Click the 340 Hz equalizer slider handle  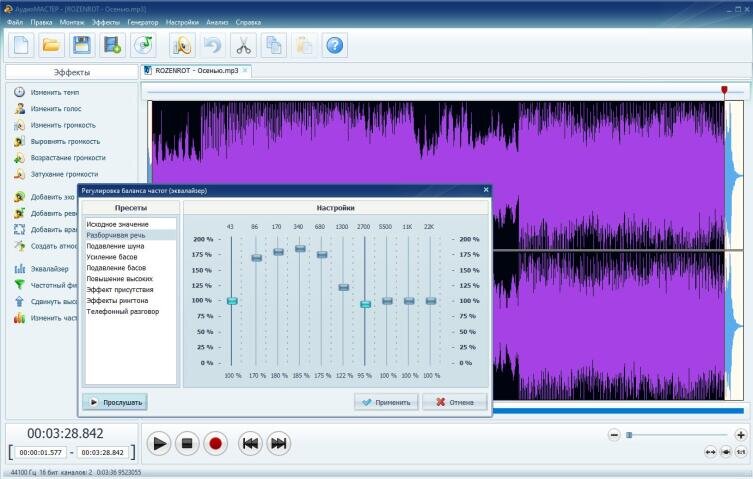point(300,248)
